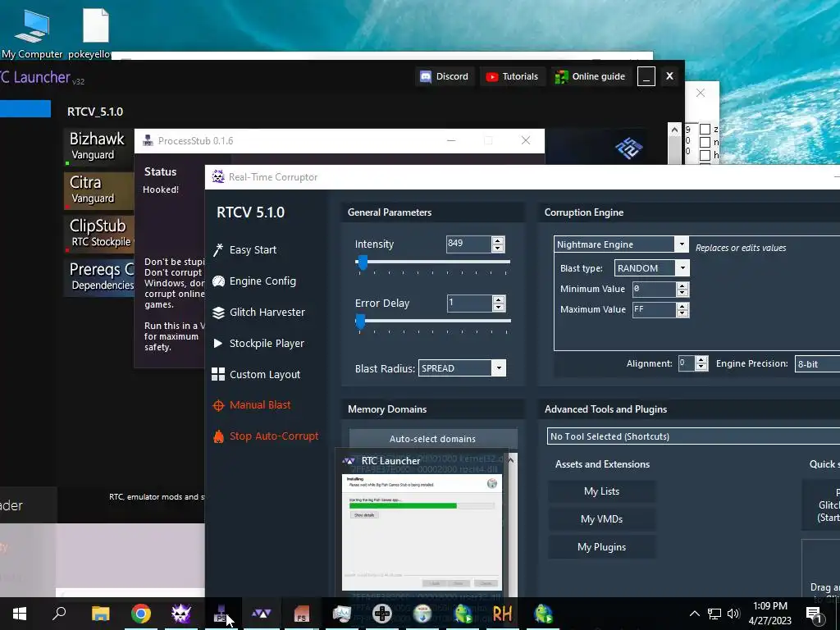Open My Computer desktop icon
This screenshot has width=840, height=630.
click(32, 34)
